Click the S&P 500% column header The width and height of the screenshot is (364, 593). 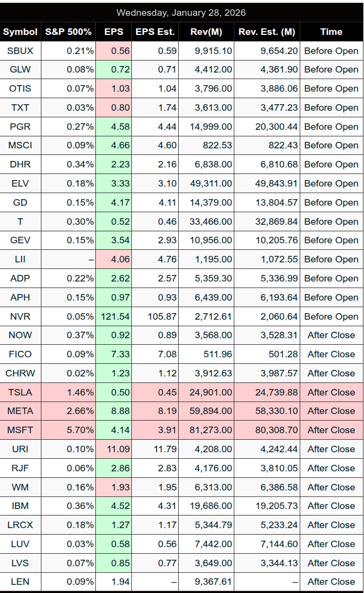coord(68,32)
